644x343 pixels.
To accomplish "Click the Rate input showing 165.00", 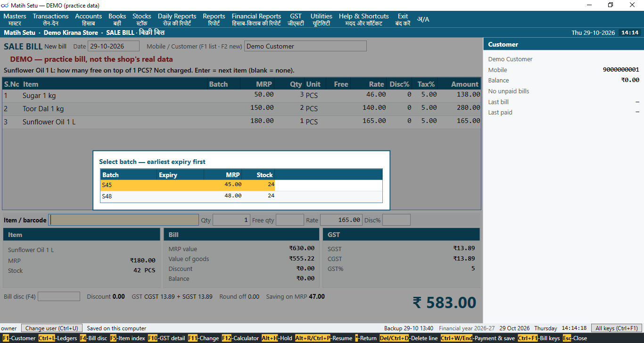I will [x=341, y=220].
